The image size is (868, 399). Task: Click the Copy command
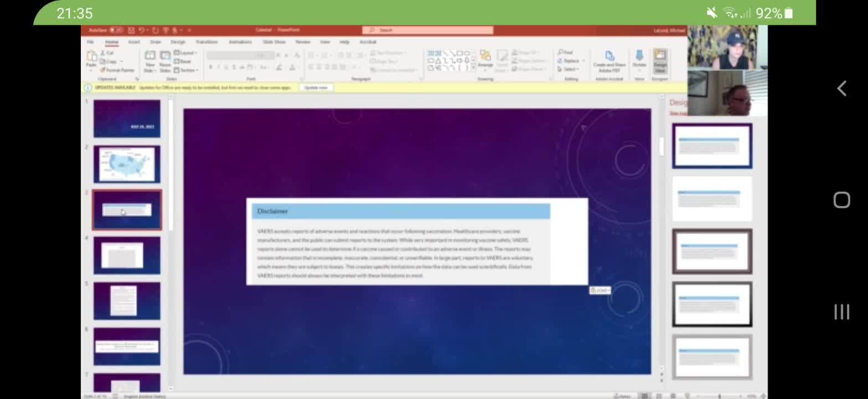[108, 62]
